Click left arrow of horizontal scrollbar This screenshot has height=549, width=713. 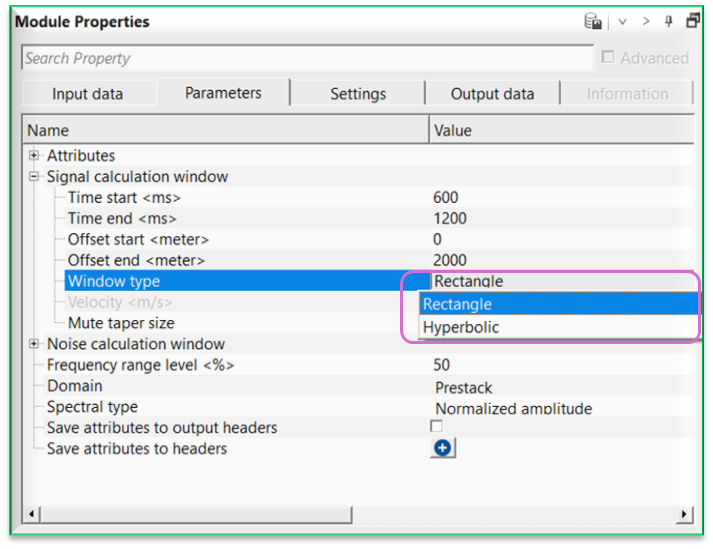coord(33,514)
